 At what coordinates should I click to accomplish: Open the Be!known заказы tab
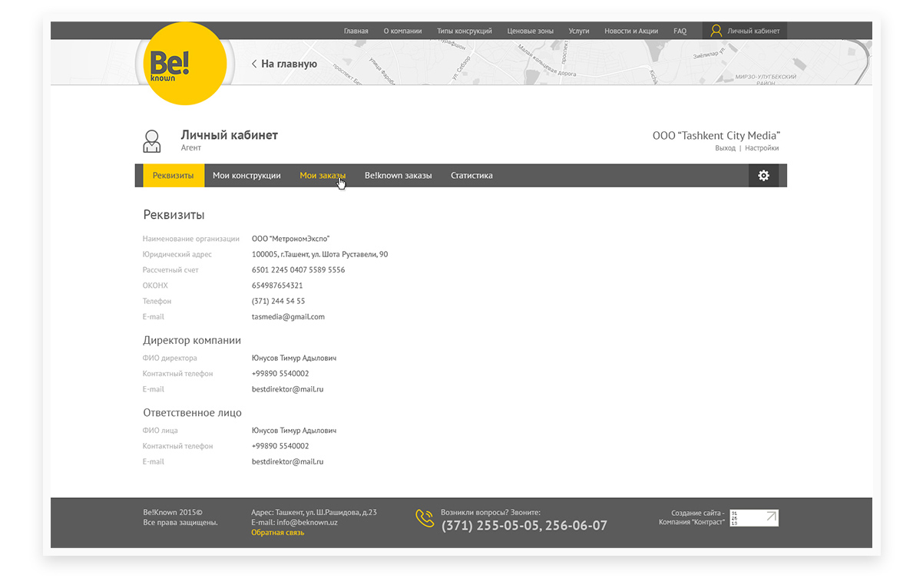398,176
